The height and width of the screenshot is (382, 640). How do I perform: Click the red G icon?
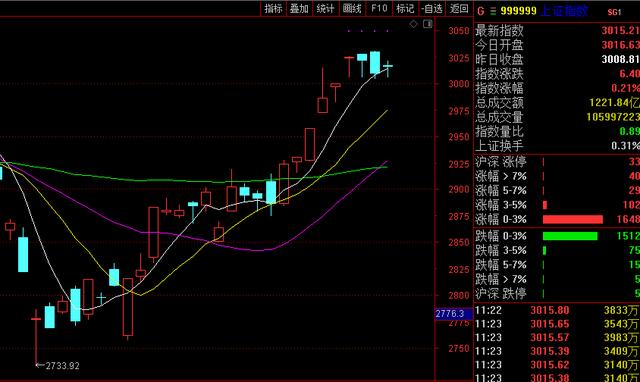(x=480, y=11)
